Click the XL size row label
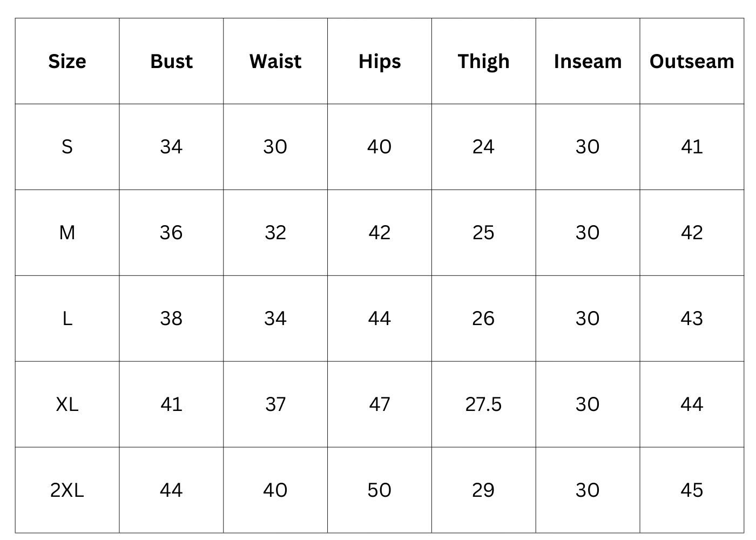This screenshot has width=756, height=540. (67, 404)
